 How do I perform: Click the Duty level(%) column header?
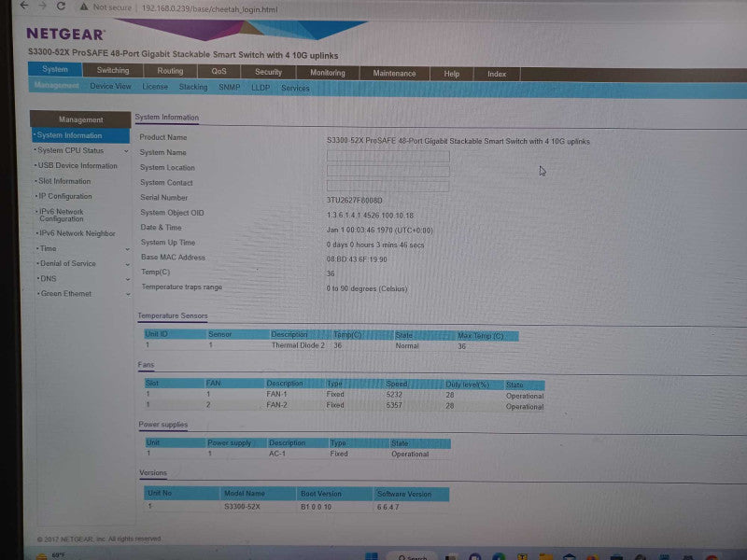pos(468,385)
